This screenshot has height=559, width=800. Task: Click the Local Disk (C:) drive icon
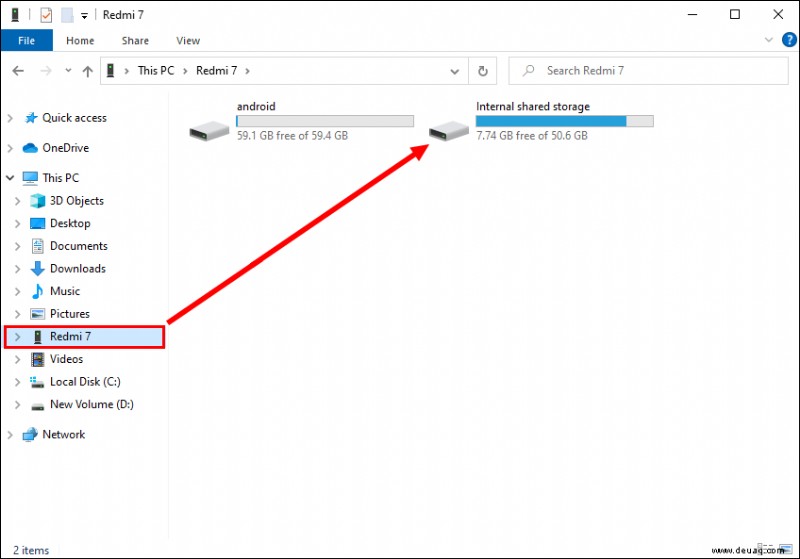37,382
